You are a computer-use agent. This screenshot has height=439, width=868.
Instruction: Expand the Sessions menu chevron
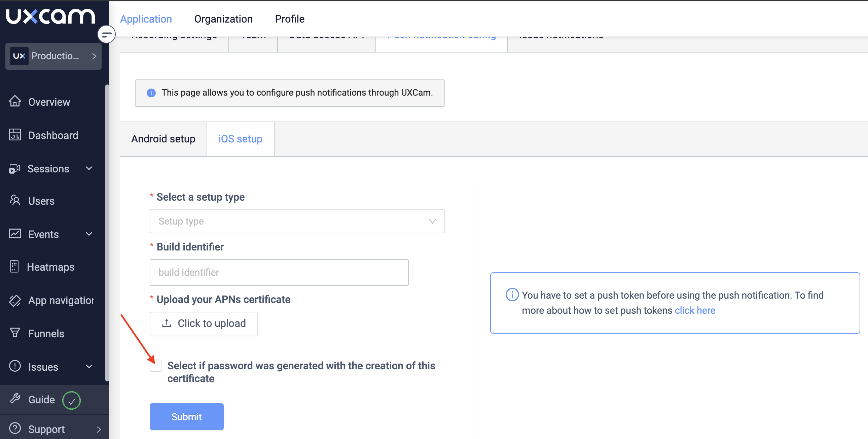coord(89,168)
